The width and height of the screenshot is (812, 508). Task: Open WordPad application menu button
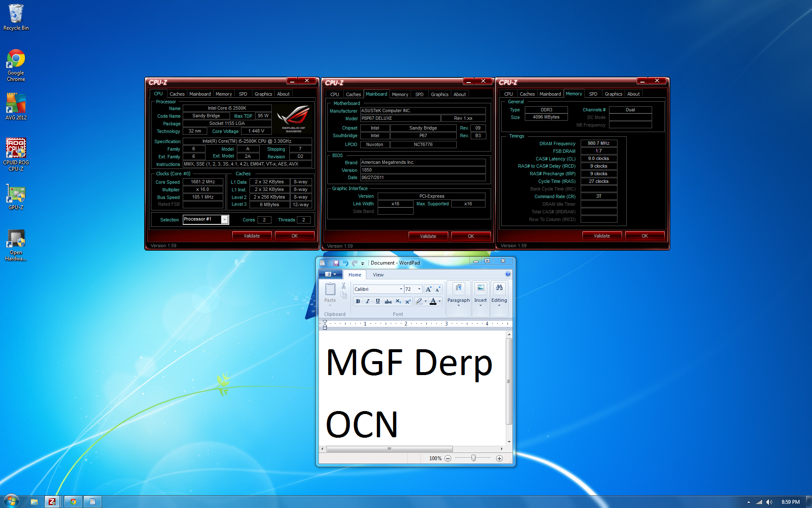tap(330, 274)
